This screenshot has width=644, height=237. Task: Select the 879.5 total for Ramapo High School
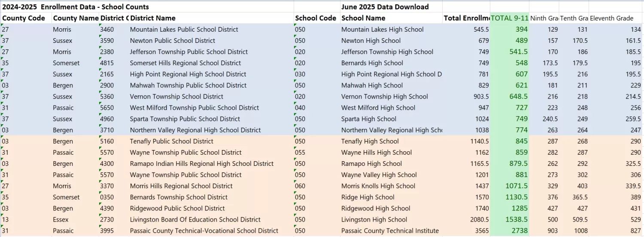(x=509, y=163)
